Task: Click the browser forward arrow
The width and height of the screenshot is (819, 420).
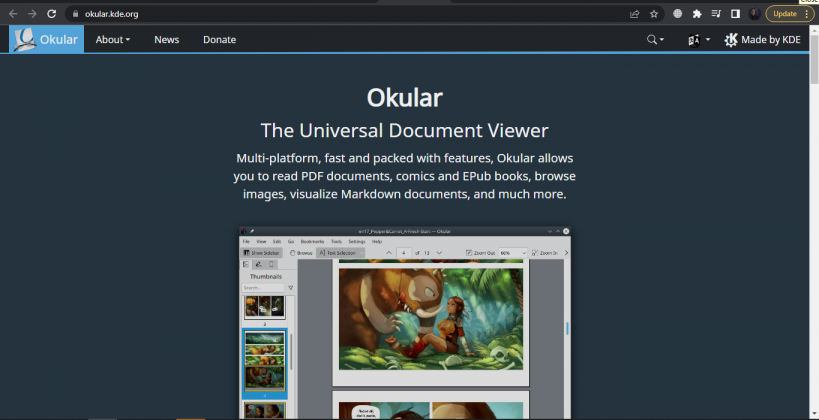Action: point(32,14)
